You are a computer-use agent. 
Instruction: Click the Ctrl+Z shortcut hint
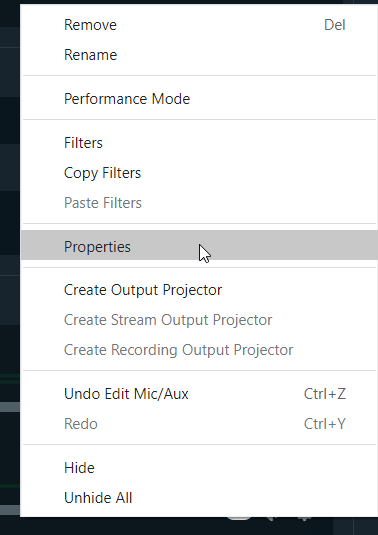tap(325, 394)
